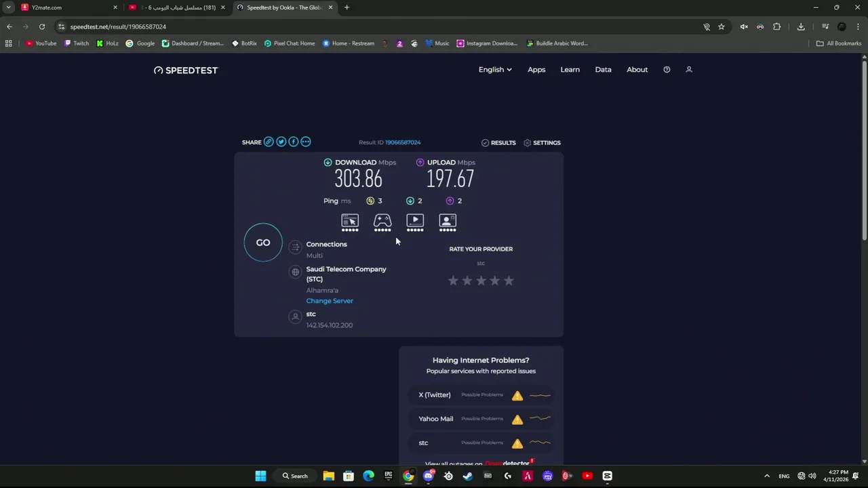Open the Data menu
This screenshot has width=868, height=488.
603,69
